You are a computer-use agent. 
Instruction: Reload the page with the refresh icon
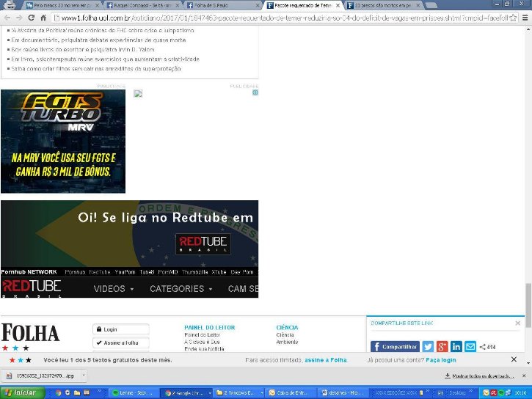(32, 18)
